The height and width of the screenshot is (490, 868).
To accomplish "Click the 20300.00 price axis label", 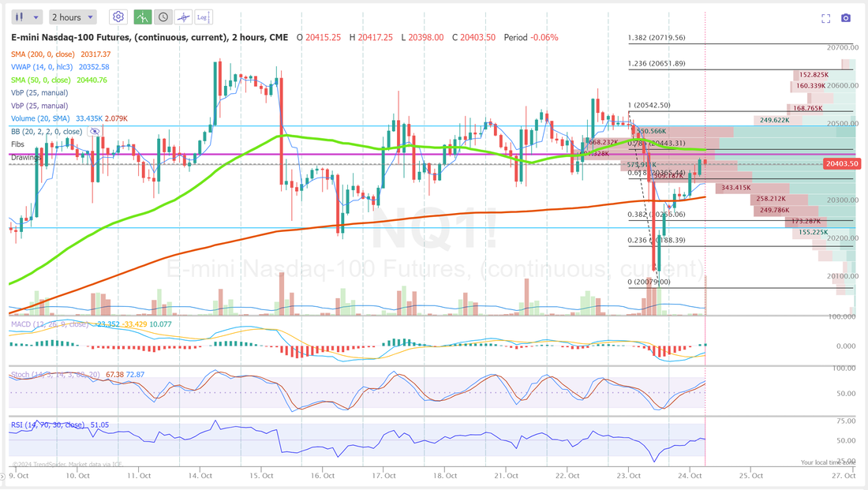I will coord(843,200).
